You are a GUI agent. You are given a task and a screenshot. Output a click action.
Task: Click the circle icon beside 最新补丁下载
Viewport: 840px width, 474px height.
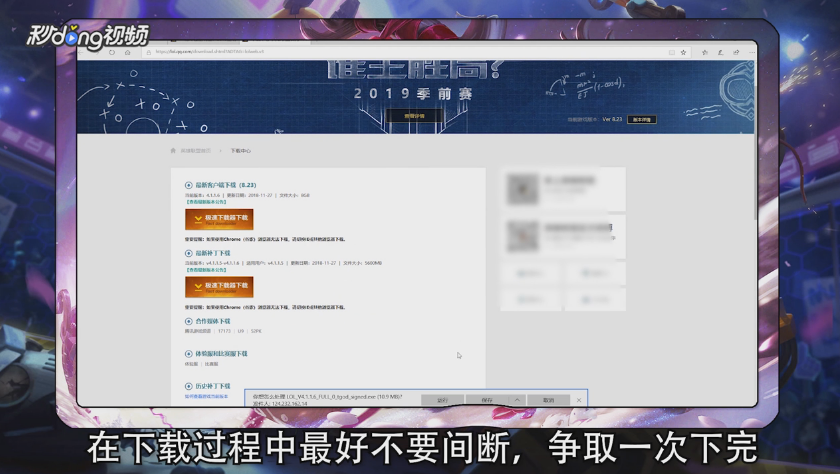(x=189, y=253)
